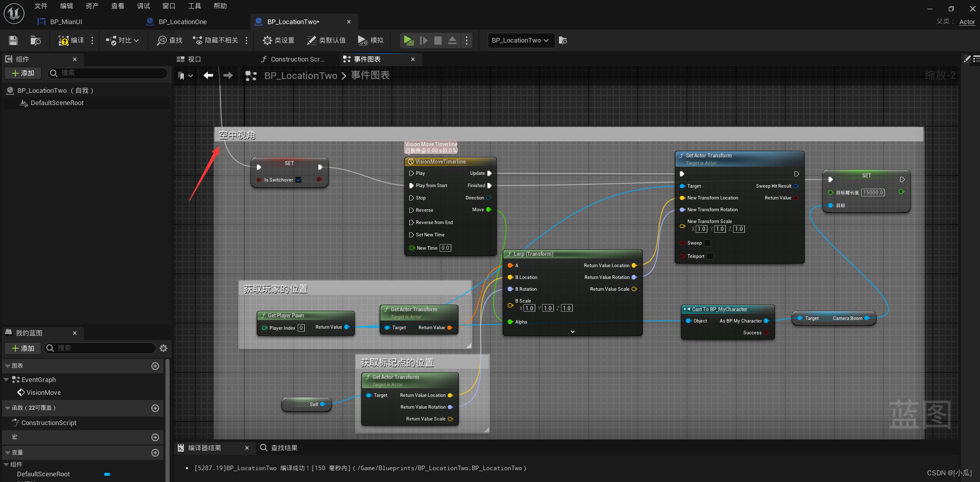The height and width of the screenshot is (482, 980).
Task: Close the 我的蓝图 panel tab
Action: [75, 333]
